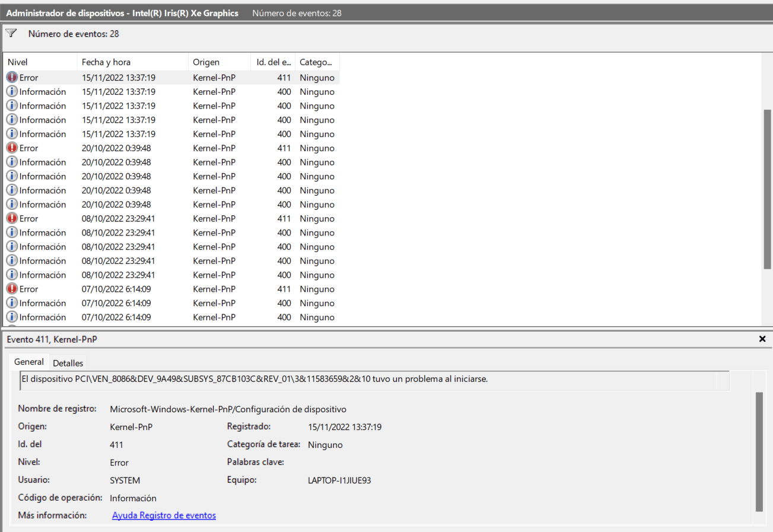773x532 pixels.
Task: Click the event description text box
Action: [x=374, y=380]
